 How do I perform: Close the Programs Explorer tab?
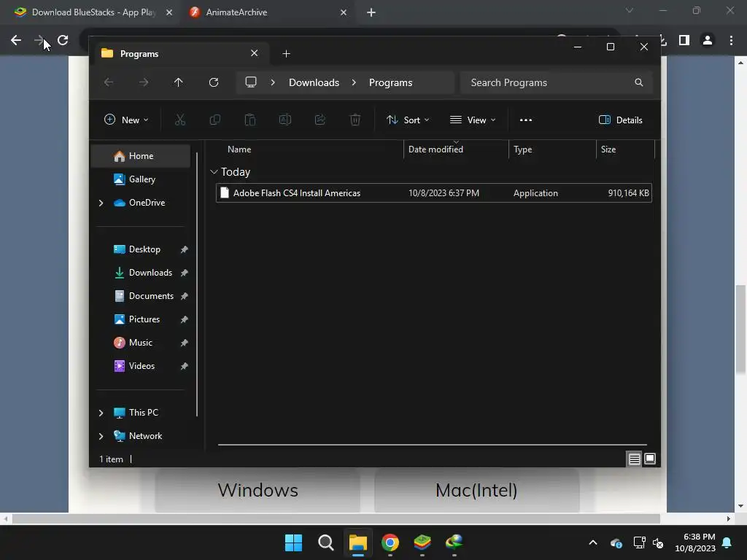tap(255, 53)
